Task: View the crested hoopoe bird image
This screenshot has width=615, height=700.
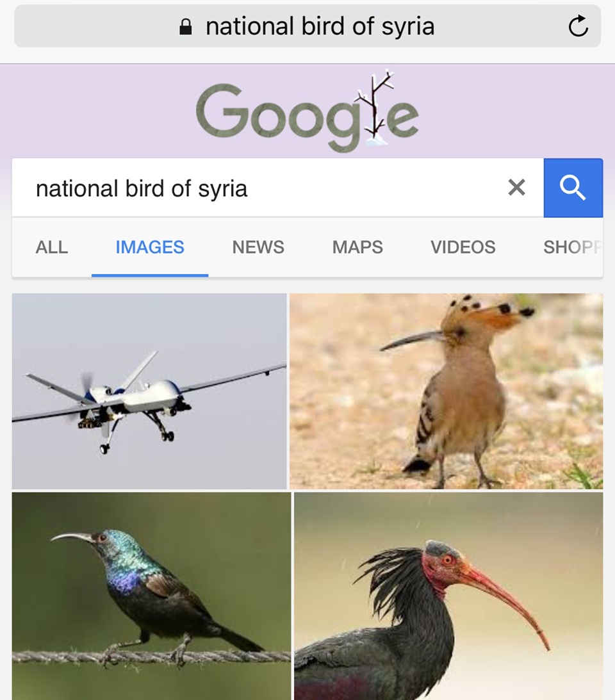Action: coord(446,391)
